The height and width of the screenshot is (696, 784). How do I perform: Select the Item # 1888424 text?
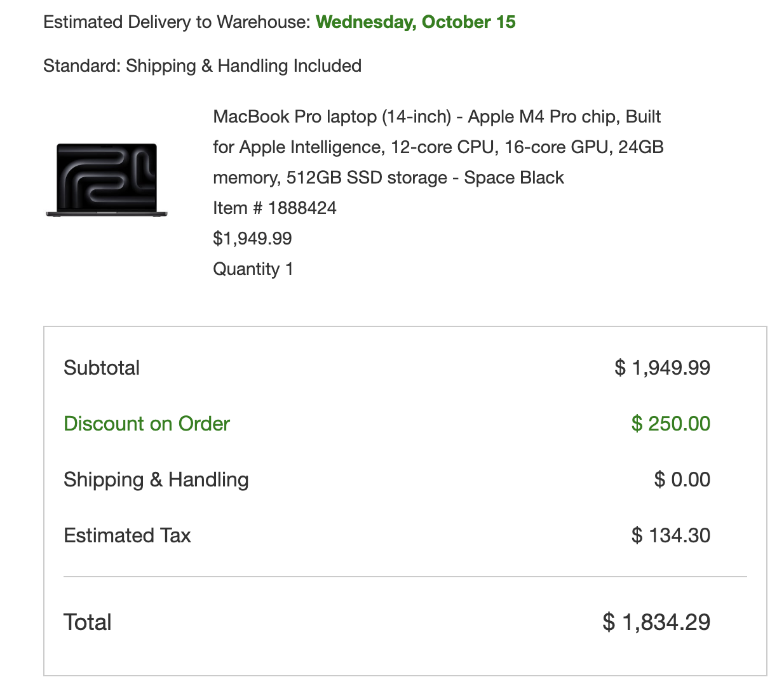(274, 208)
